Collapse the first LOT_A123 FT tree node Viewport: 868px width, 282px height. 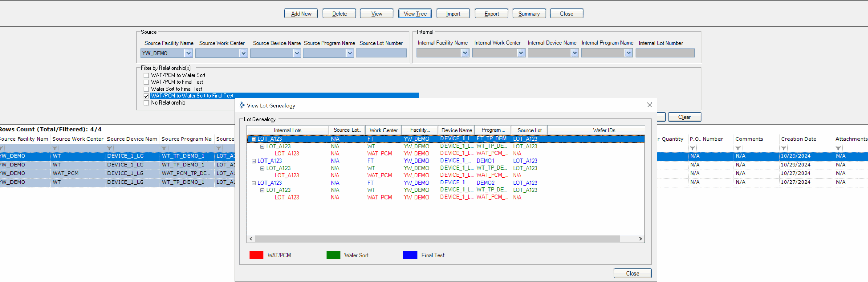[x=253, y=139]
